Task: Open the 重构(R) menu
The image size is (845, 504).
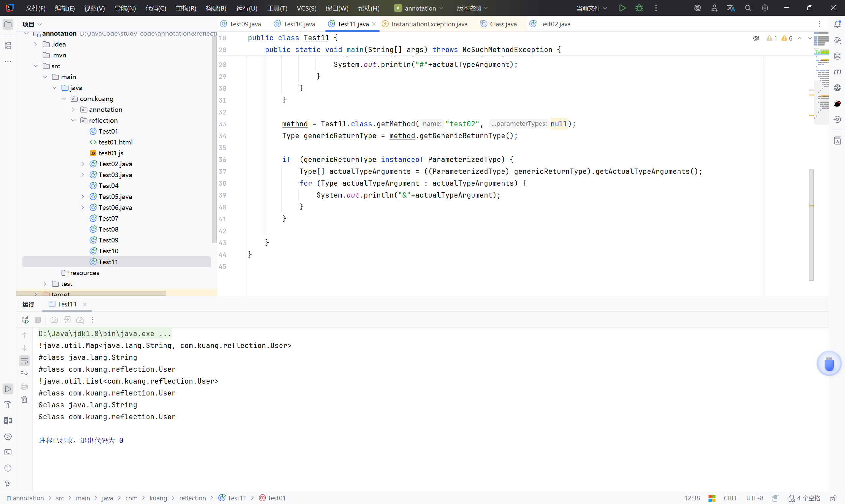Action: point(186,8)
